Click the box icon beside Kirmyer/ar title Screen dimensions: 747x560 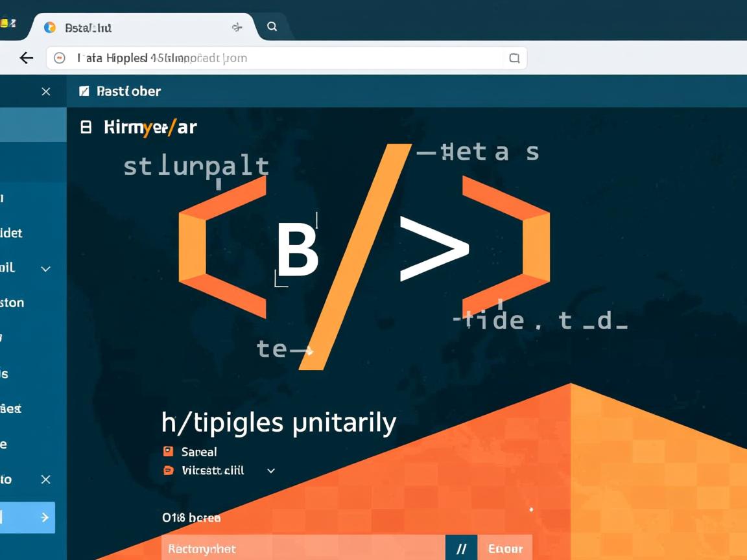pyautogui.click(x=86, y=127)
